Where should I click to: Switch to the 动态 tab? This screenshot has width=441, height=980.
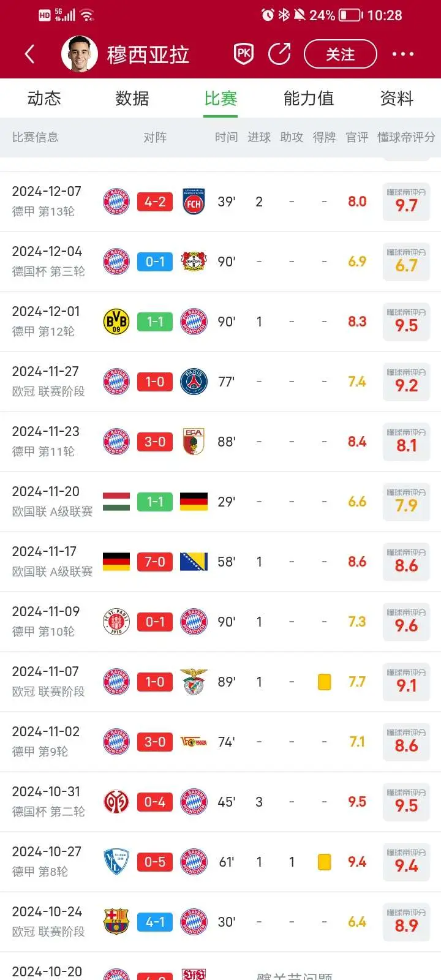pos(44,98)
